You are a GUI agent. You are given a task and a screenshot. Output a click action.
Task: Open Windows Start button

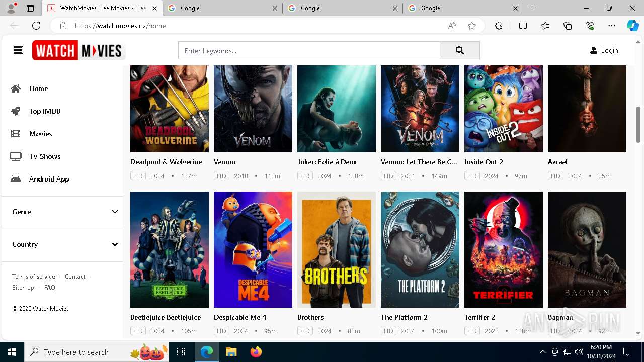click(12, 352)
